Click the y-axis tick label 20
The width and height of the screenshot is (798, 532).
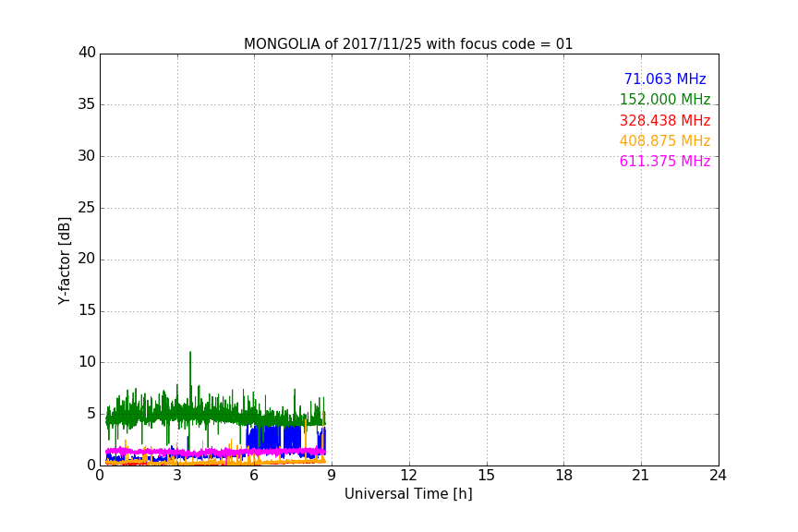coord(87,260)
